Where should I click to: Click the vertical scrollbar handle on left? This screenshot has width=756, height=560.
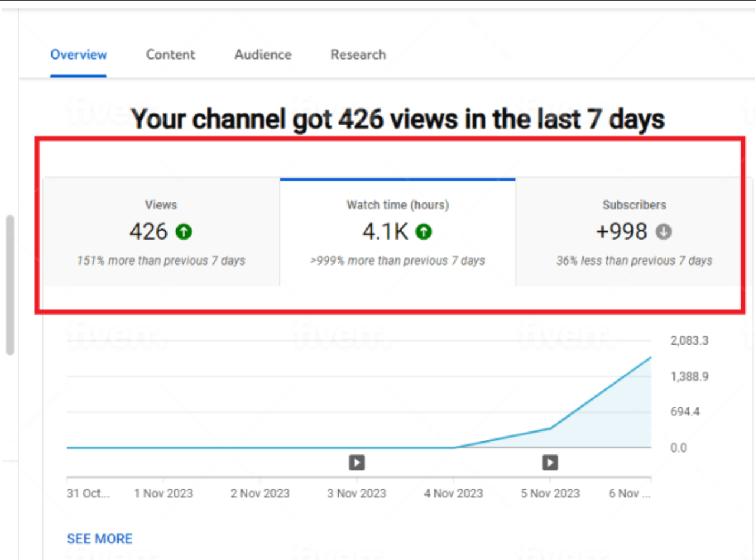click(10, 285)
